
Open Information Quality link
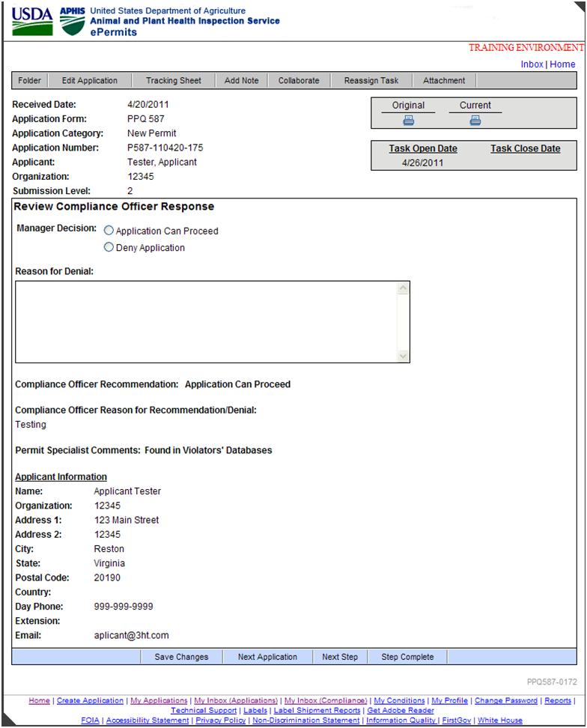pos(401,720)
